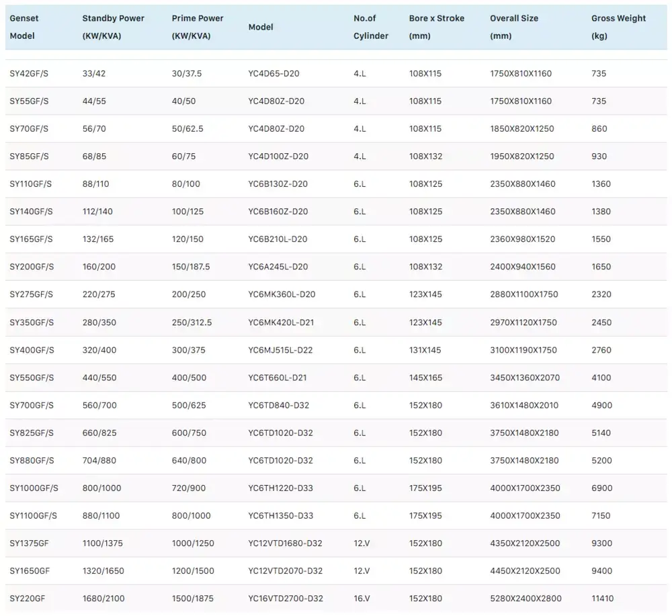This screenshot has width=672, height=616.
Task: Select genset model SY400GF/S
Action: 32,350
